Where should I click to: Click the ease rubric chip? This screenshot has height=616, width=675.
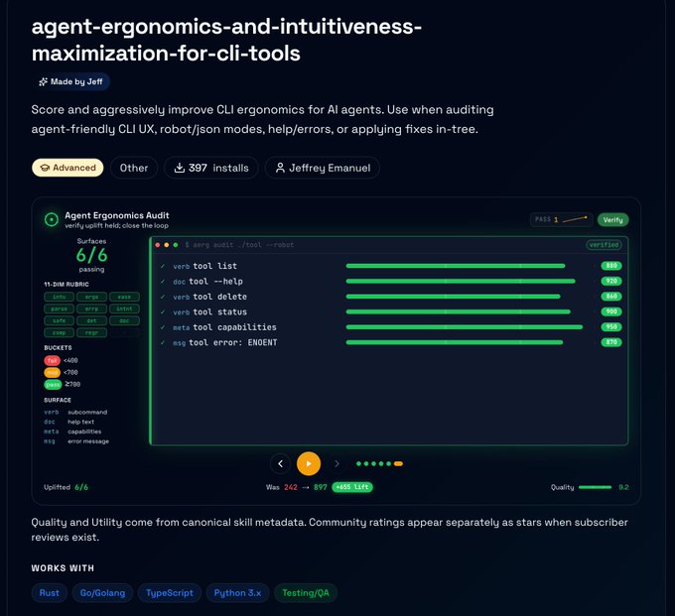pos(124,297)
